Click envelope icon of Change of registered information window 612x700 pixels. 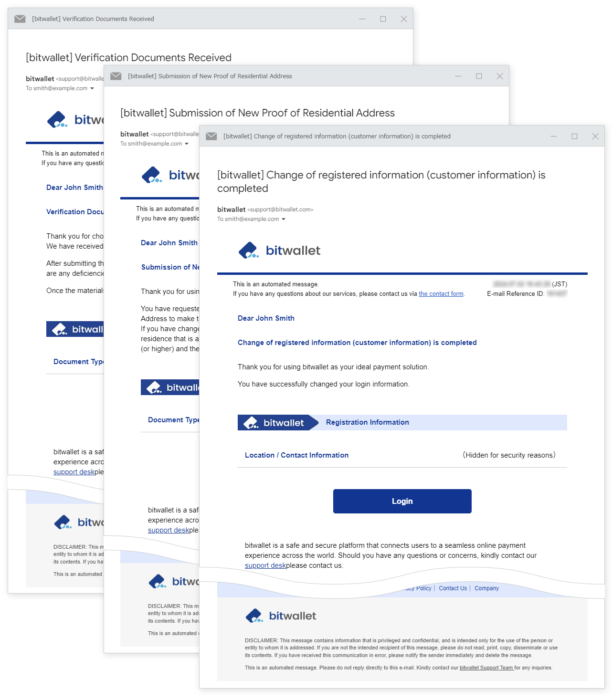211,136
